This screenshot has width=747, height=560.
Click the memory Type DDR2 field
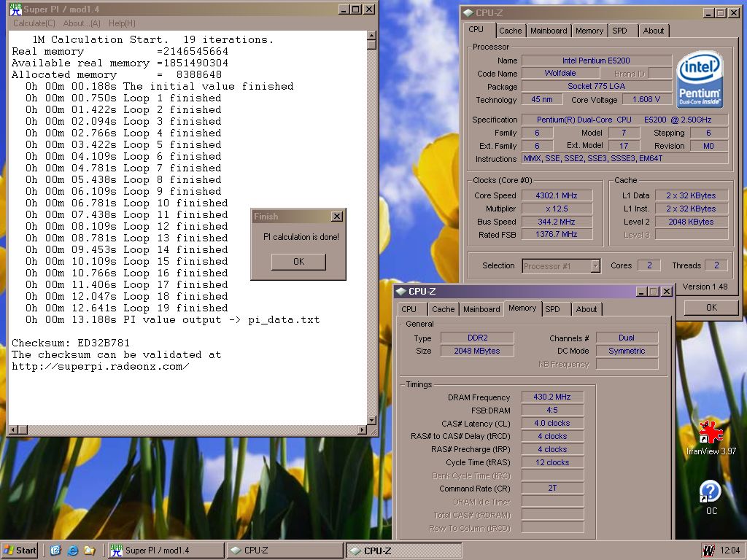477,338
